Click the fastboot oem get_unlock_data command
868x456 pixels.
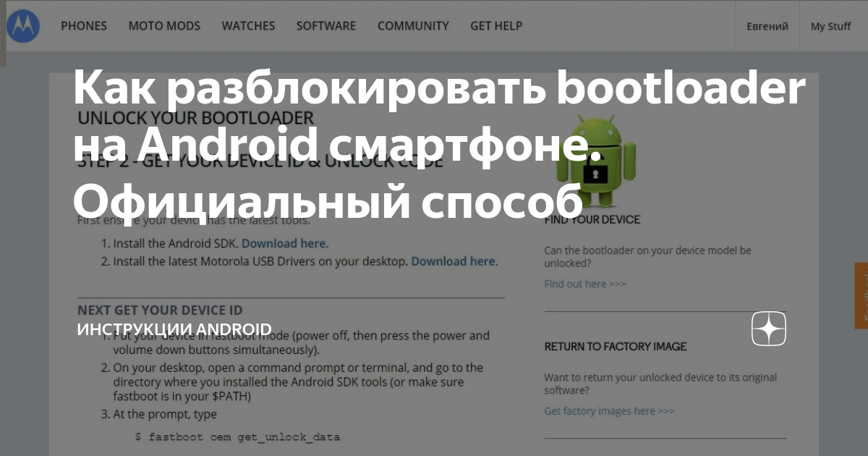coord(237,437)
